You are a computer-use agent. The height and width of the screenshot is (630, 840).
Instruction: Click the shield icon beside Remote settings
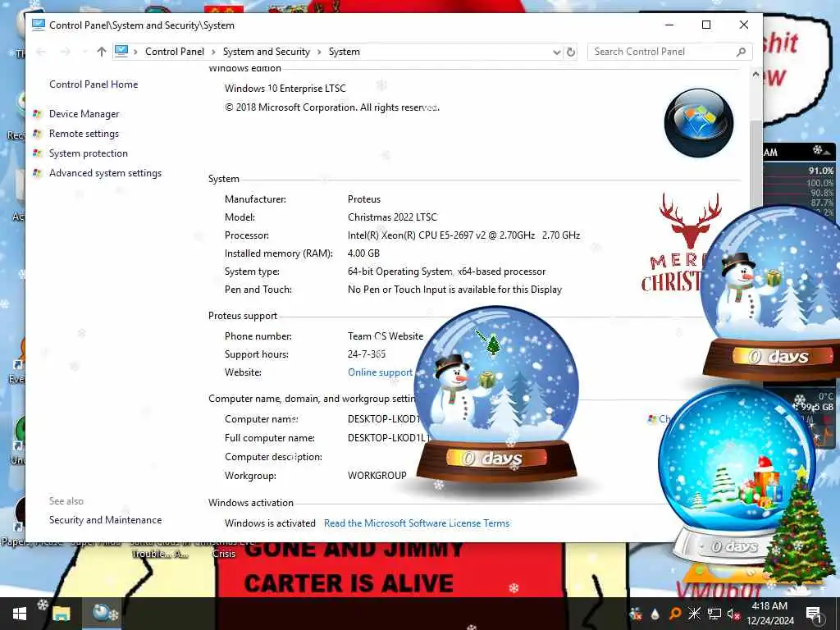click(37, 134)
